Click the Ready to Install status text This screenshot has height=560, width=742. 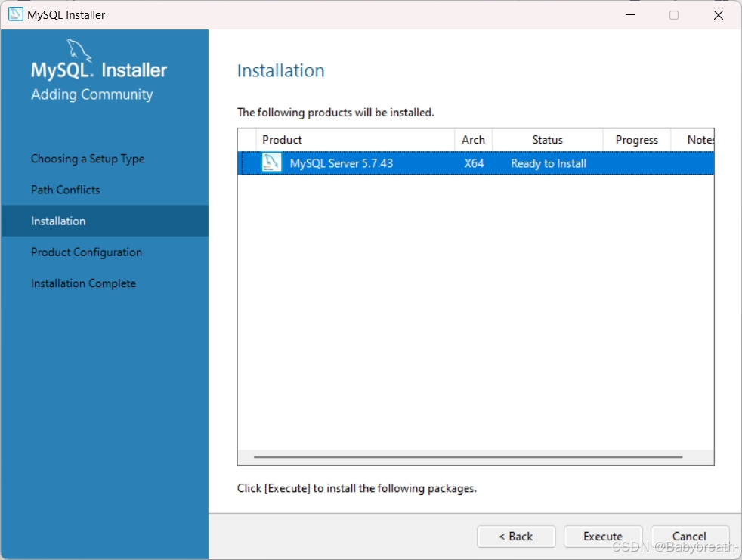[x=547, y=162]
